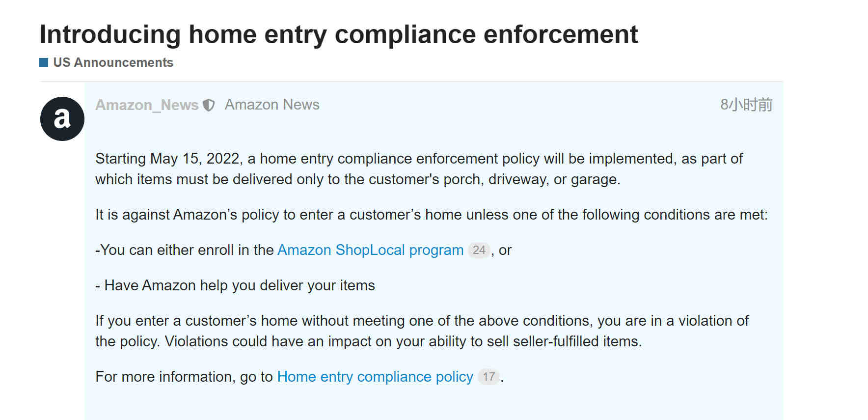Viewport: 868px width, 420px height.
Task: Click the text '-You can either enroll in the'
Action: (x=185, y=250)
